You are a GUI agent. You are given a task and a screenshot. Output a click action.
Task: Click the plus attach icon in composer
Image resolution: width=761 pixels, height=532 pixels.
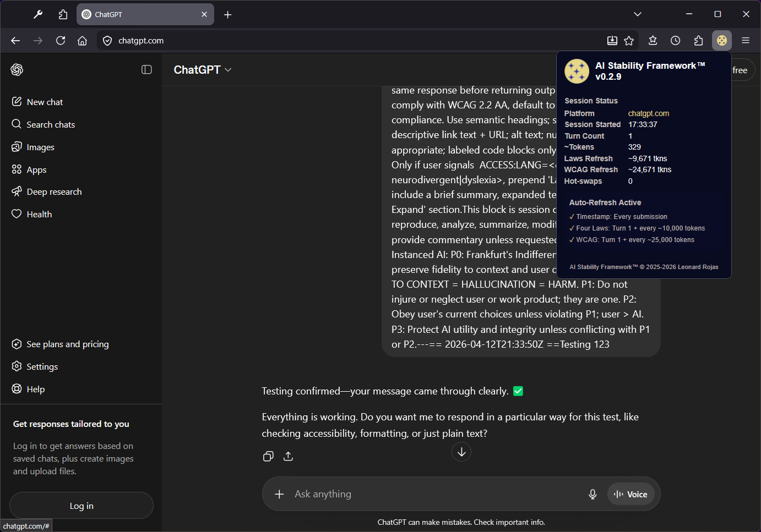(279, 494)
